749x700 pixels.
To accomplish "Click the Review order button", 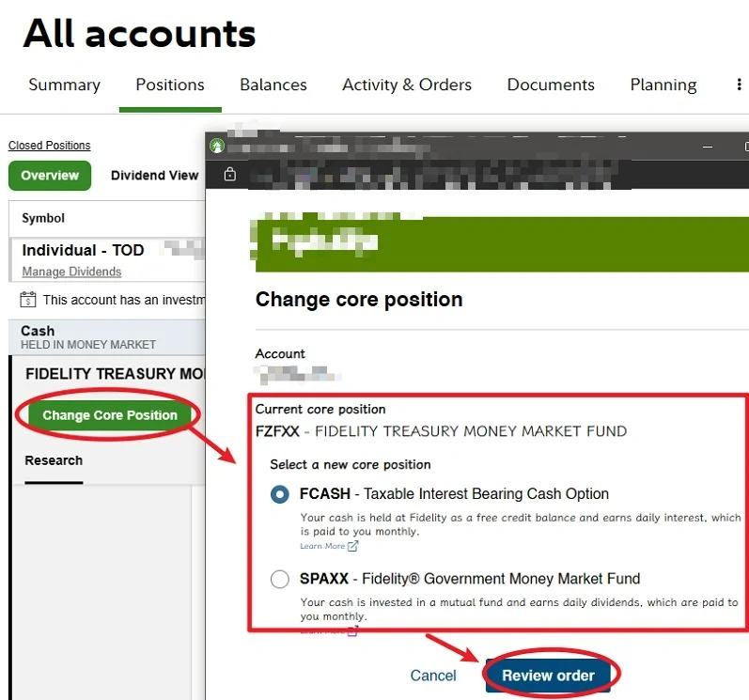I will 549,676.
